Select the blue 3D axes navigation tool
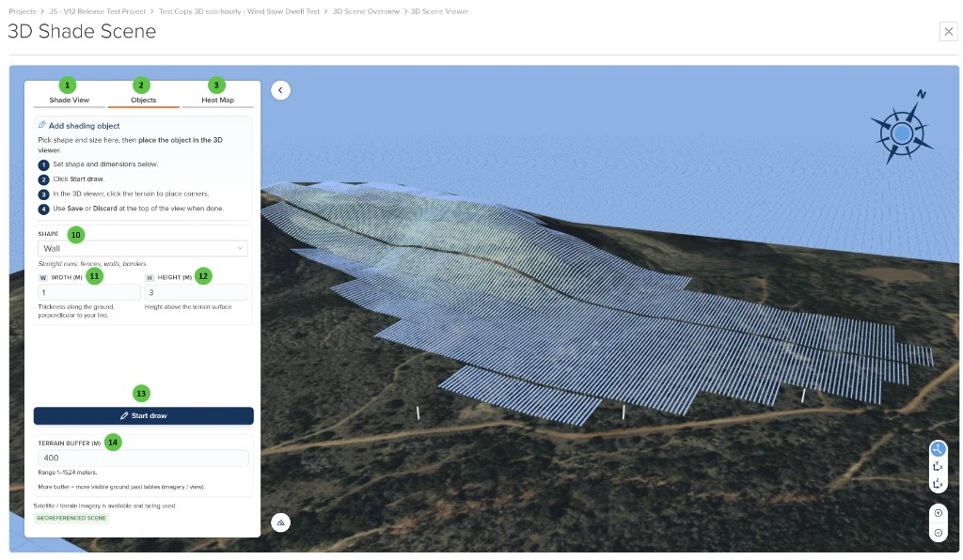This screenshot has height=560, width=963. (x=938, y=449)
